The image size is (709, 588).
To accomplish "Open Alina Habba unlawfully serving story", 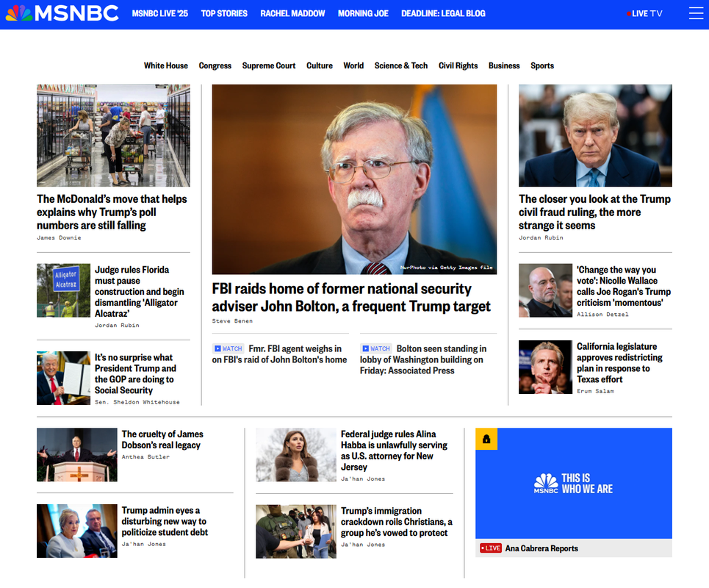I will (x=394, y=451).
